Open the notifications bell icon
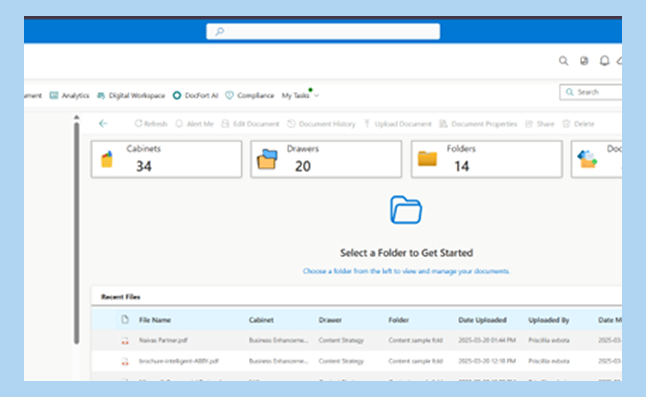This screenshot has width=646, height=397. [604, 61]
